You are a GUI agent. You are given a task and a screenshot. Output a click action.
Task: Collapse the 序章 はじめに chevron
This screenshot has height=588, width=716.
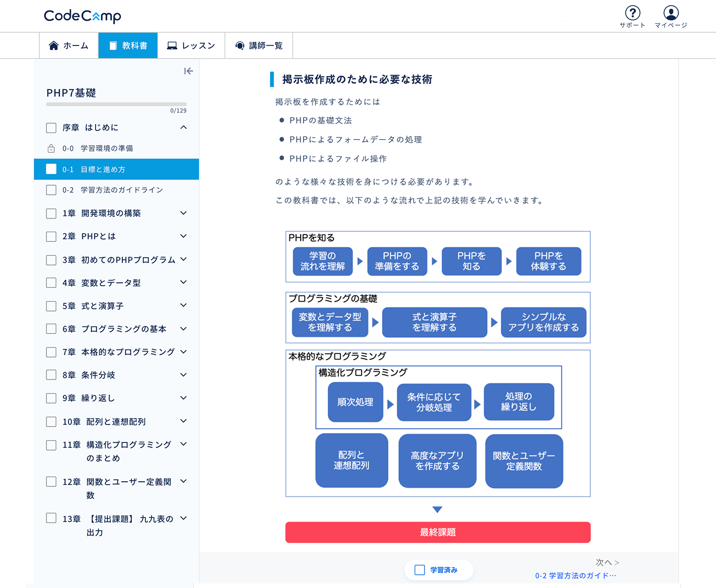tap(184, 127)
